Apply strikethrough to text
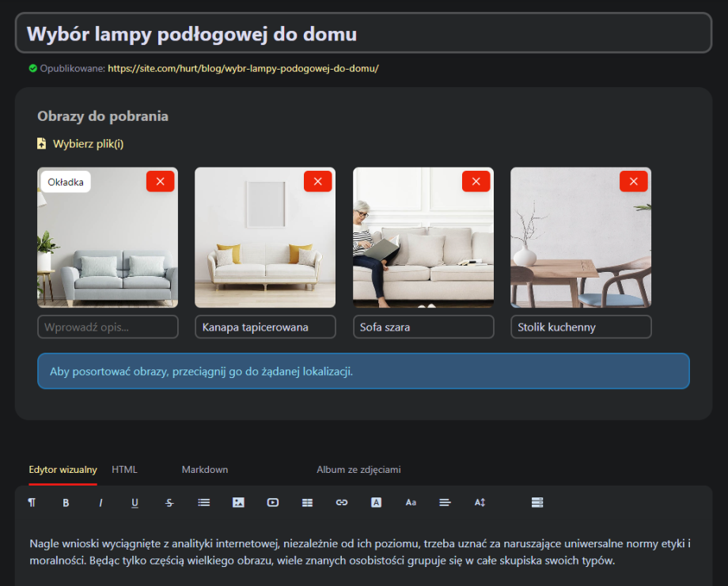This screenshot has width=728, height=586. click(x=169, y=502)
